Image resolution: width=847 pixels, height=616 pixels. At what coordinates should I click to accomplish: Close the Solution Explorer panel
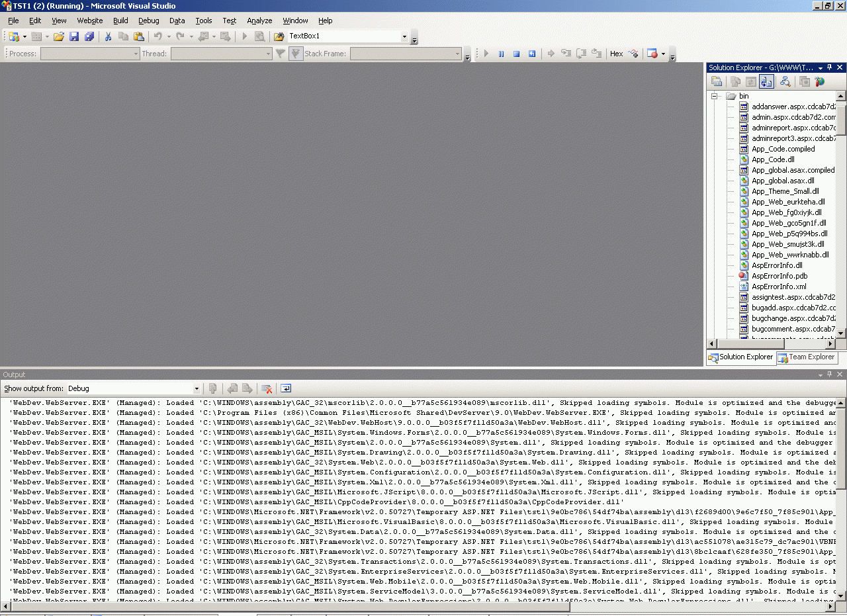pos(840,67)
